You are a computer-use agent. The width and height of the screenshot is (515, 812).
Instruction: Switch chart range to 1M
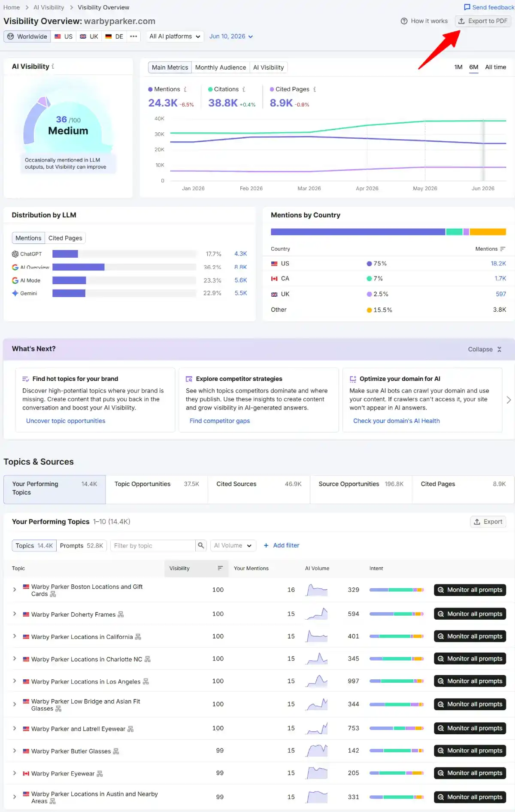tap(458, 67)
